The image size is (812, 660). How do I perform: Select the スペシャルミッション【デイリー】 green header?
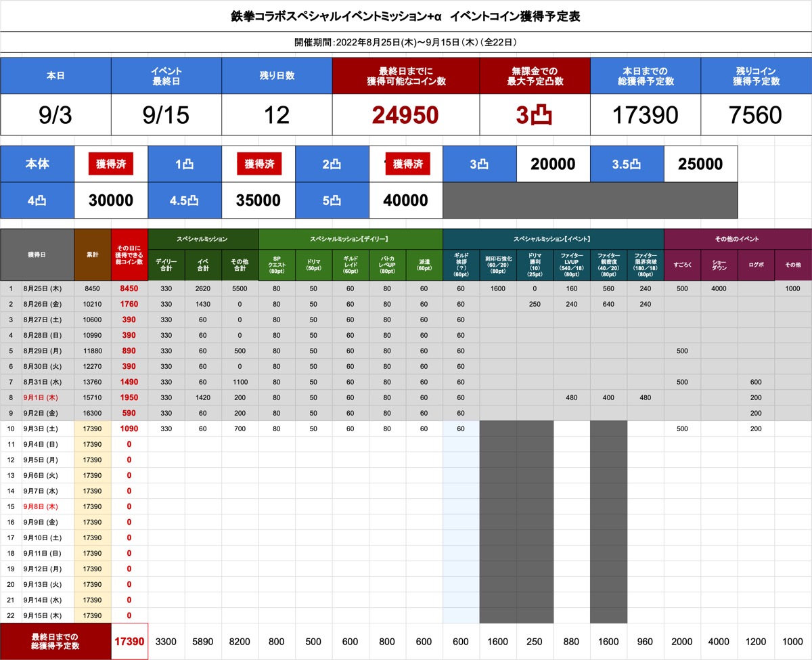coord(350,238)
